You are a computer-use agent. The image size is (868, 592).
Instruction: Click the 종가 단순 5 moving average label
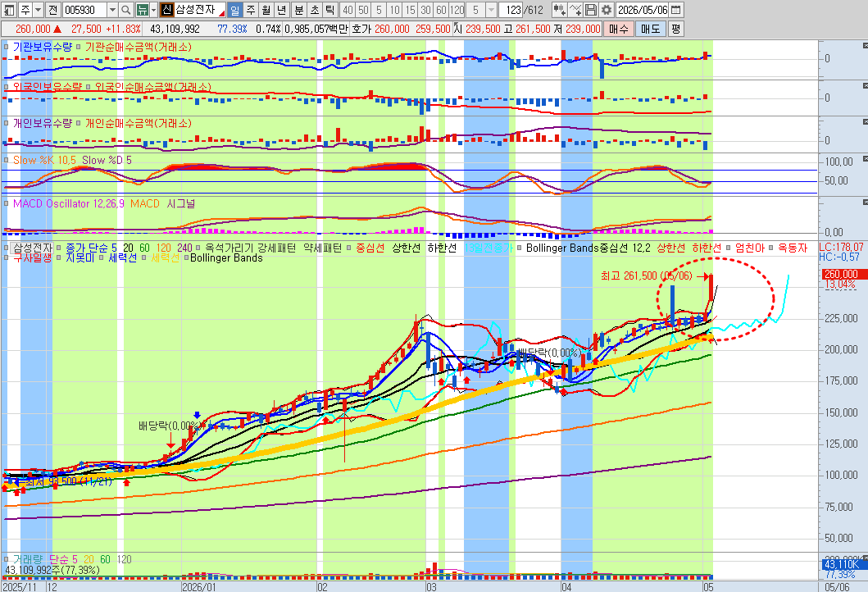[x=91, y=248]
